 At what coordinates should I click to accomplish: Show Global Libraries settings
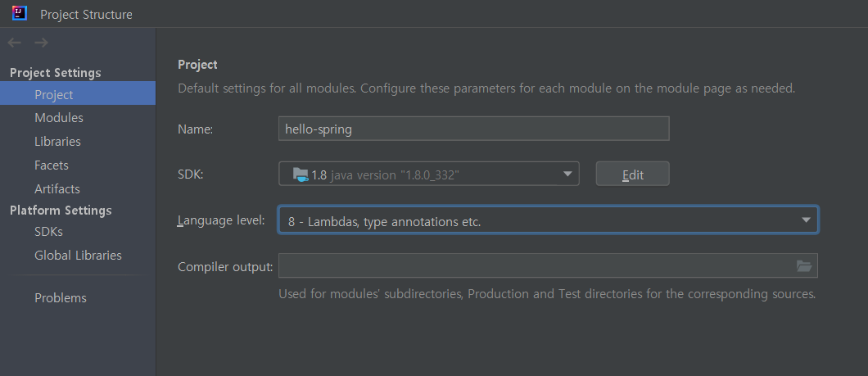pyautogui.click(x=78, y=256)
